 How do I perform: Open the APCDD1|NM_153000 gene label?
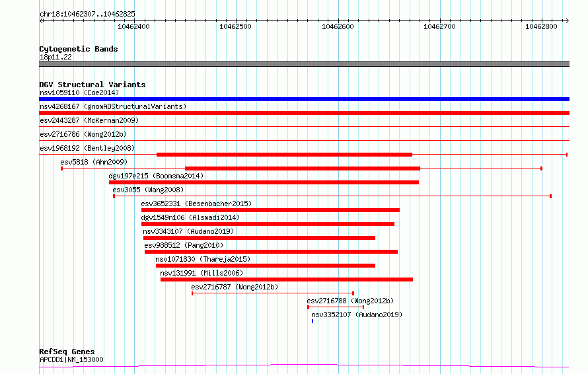(x=71, y=359)
